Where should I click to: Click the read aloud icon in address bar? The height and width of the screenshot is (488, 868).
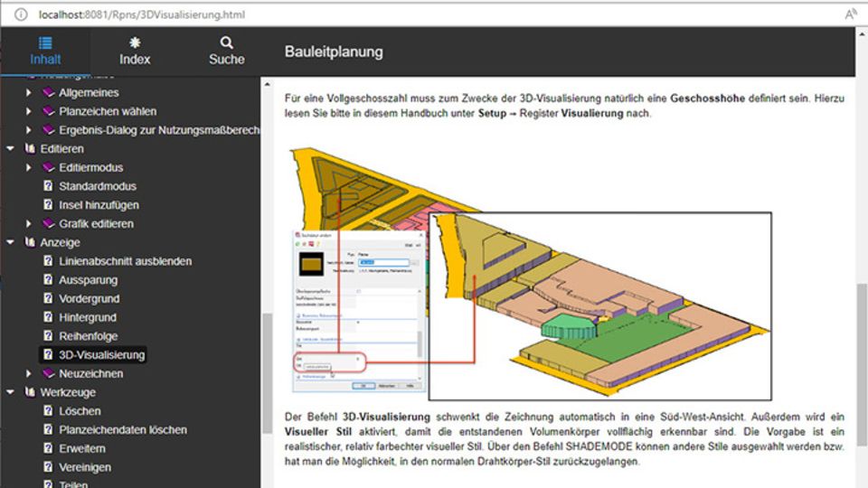pyautogui.click(x=851, y=14)
